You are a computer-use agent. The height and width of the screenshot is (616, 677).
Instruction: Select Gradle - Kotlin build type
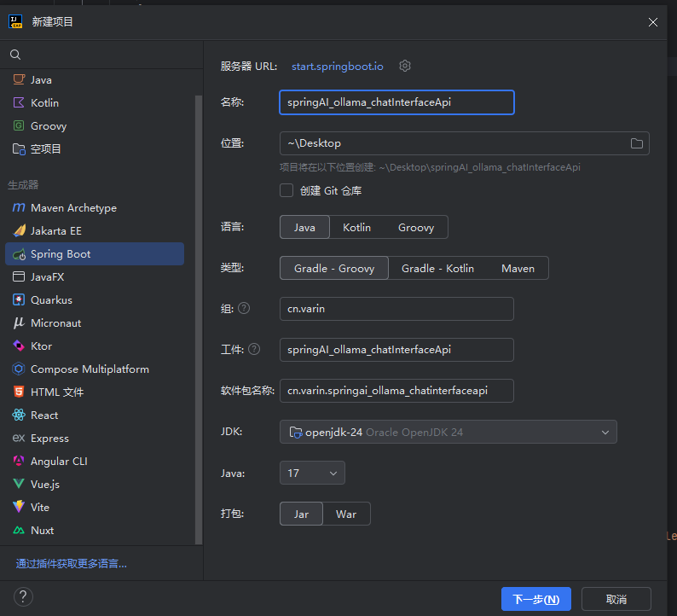coord(437,268)
